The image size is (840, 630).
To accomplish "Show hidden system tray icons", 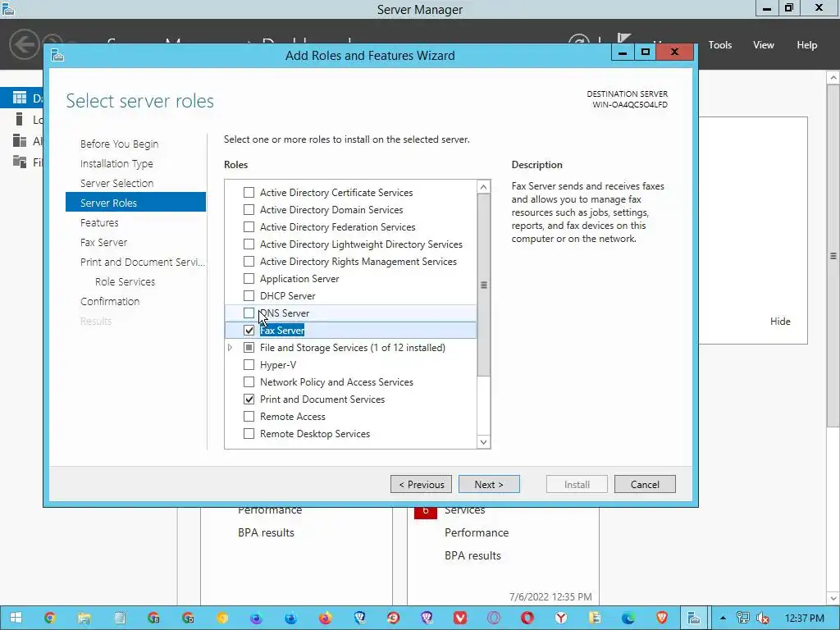I will coord(723,618).
